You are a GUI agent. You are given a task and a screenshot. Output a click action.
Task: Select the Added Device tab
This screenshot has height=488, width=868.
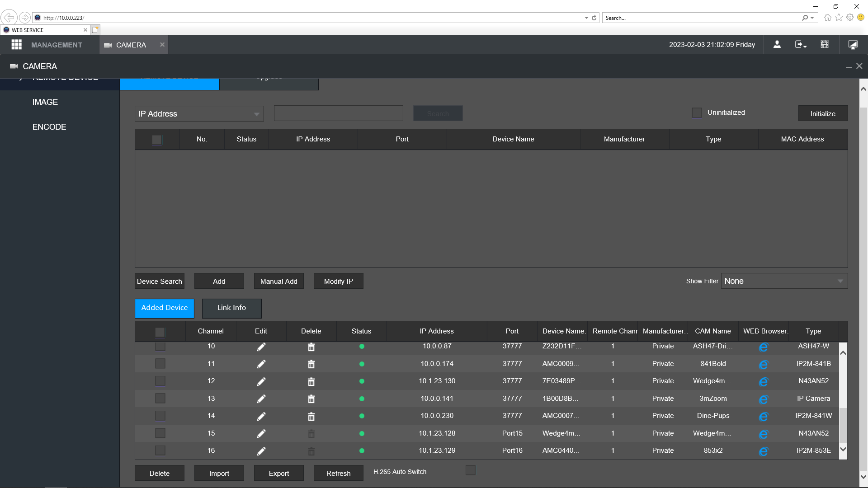click(165, 308)
